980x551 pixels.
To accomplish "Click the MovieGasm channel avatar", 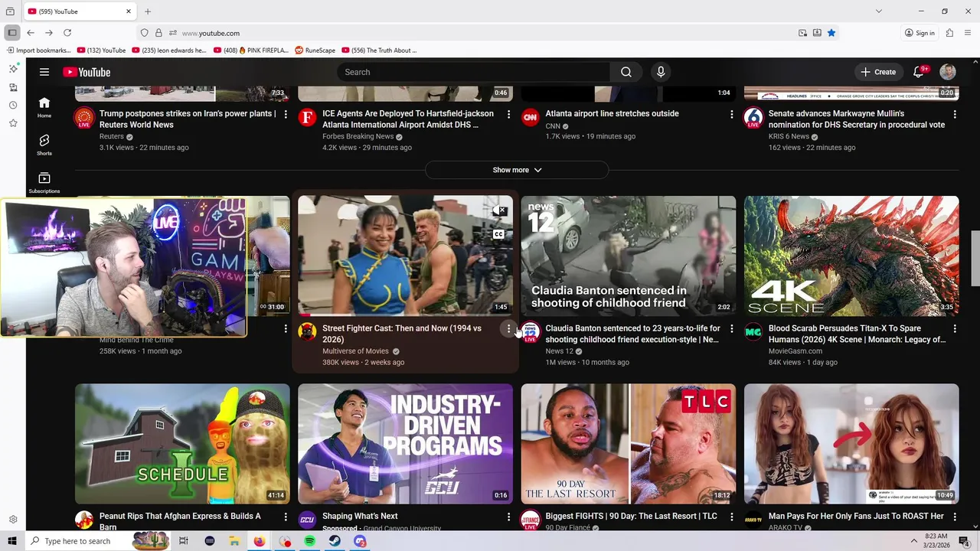I will pyautogui.click(x=753, y=331).
